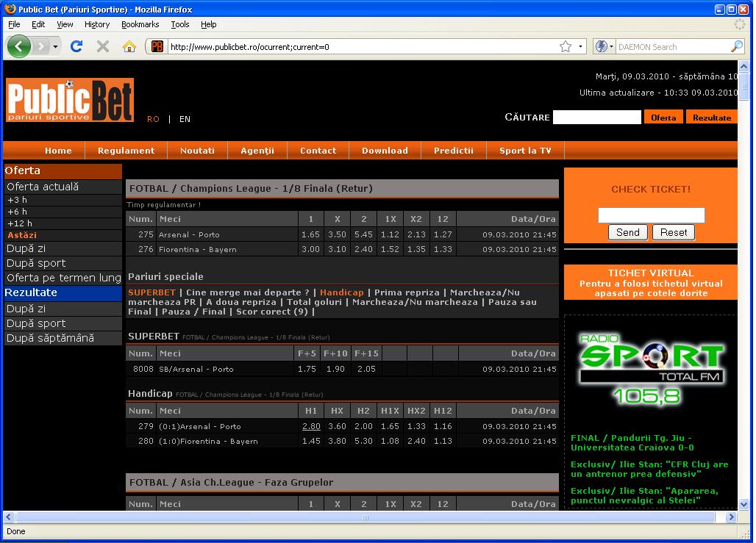This screenshot has width=756, height=543.
Task: Click the Reset ticket button
Action: (x=674, y=232)
